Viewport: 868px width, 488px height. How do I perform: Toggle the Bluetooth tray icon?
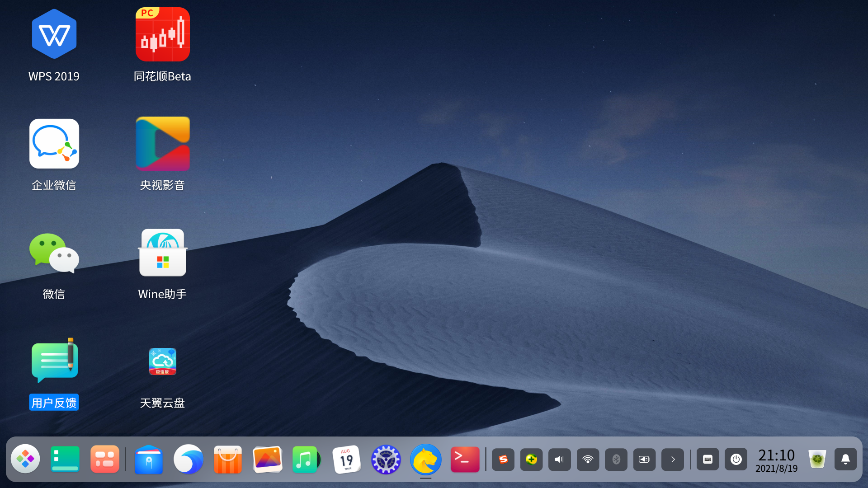pos(616,460)
